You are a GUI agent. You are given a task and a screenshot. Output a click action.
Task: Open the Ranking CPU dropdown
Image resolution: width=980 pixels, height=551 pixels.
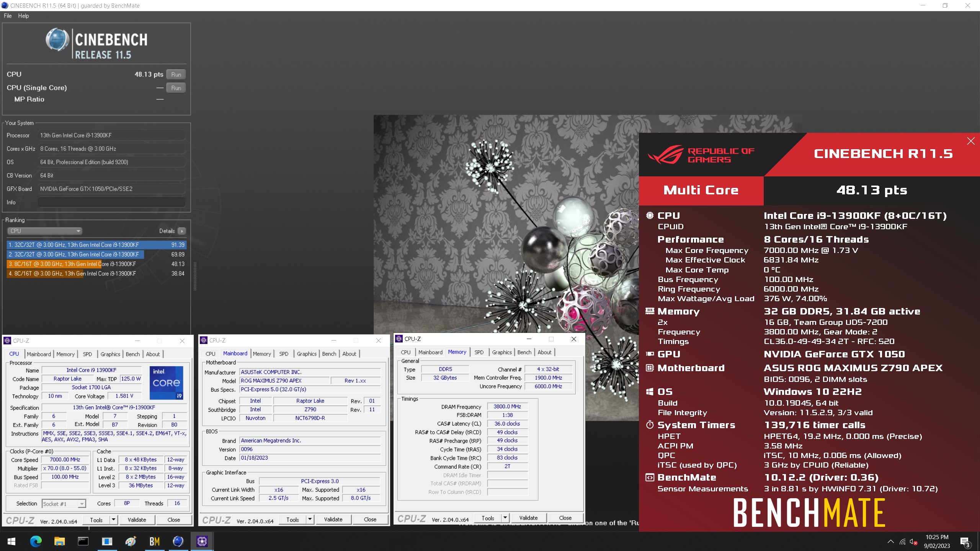pos(45,231)
